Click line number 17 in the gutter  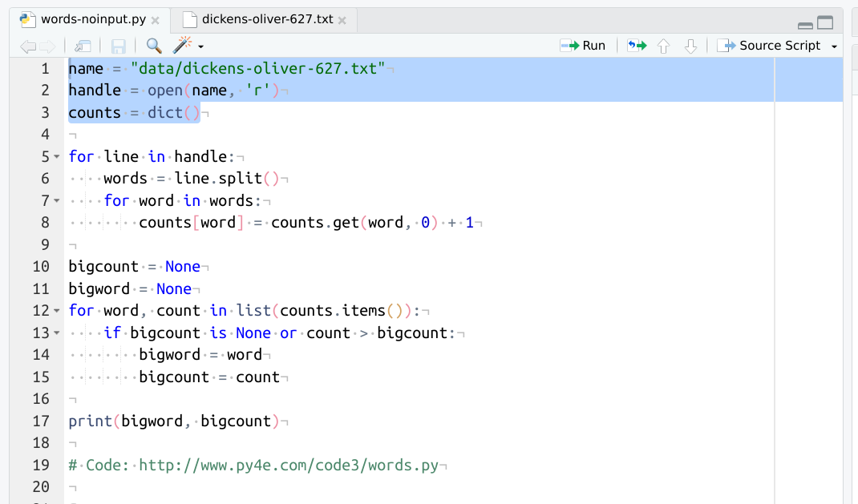tap(41, 421)
